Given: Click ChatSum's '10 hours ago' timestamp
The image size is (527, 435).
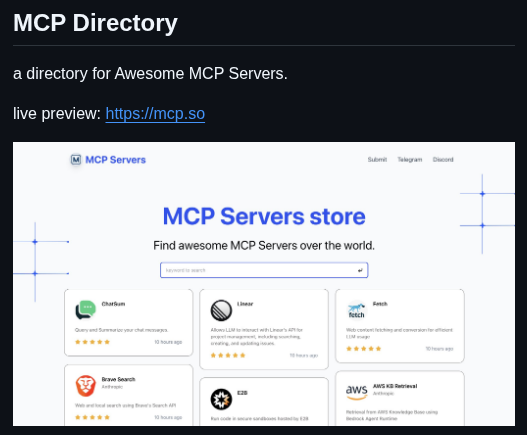Looking at the screenshot, I should point(168,342).
